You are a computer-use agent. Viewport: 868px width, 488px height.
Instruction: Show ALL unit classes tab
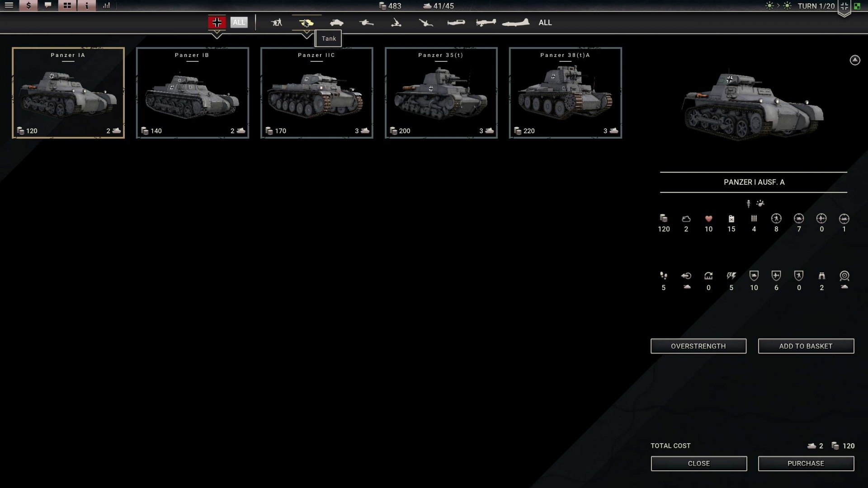[545, 23]
